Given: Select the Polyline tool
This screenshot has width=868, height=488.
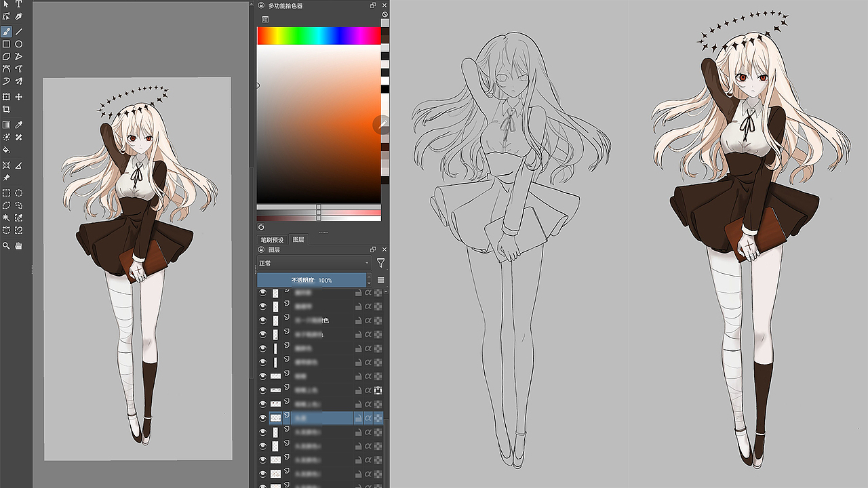Looking at the screenshot, I should pos(19,56).
